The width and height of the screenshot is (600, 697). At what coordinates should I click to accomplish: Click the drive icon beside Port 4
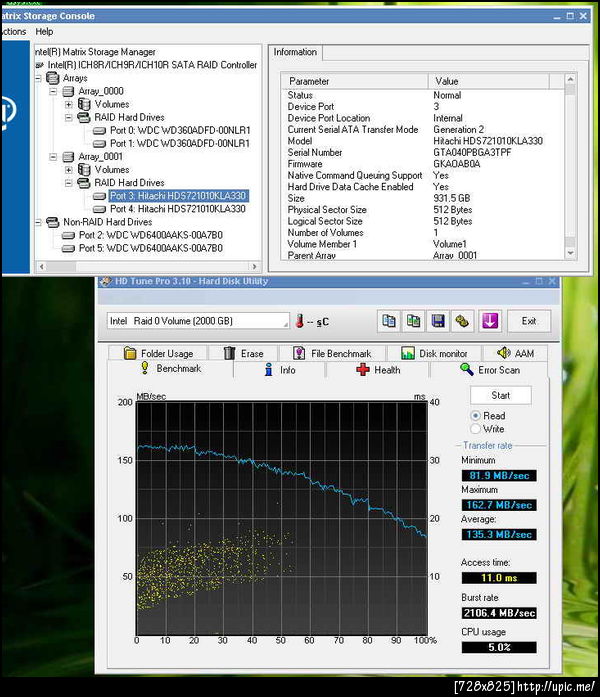tap(99, 209)
